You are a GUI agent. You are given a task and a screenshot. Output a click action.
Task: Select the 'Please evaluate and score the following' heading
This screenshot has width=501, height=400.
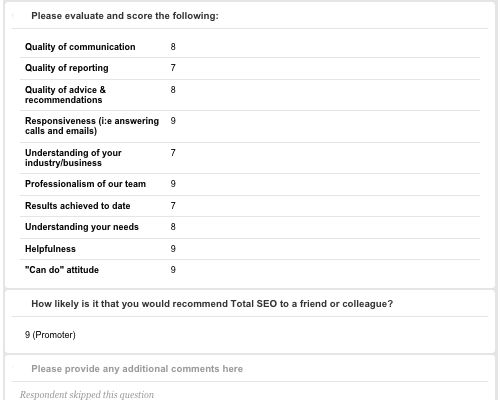(x=125, y=16)
